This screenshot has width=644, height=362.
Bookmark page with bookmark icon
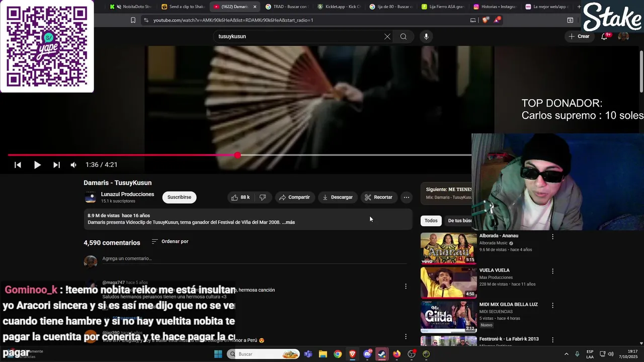pyautogui.click(x=133, y=20)
